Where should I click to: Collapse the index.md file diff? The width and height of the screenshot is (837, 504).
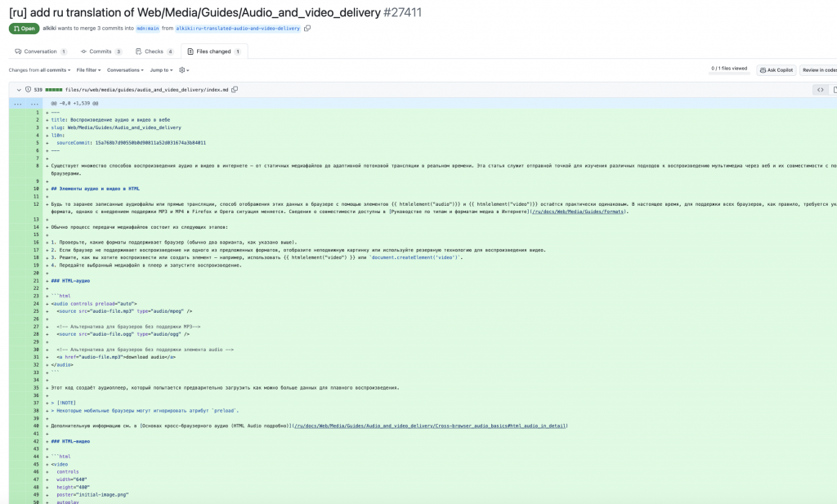[19, 89]
